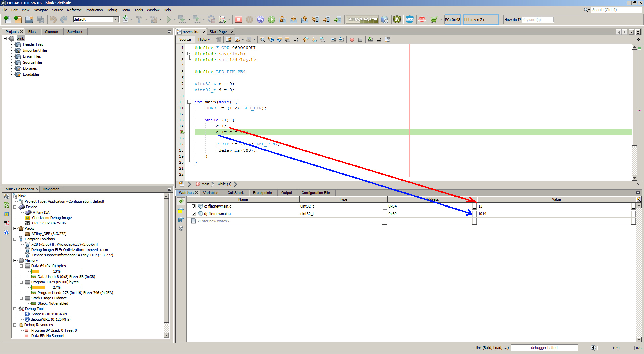Image resolution: width=644 pixels, height=354 pixels.
Task: Open the Debug menu
Action: coord(112,10)
